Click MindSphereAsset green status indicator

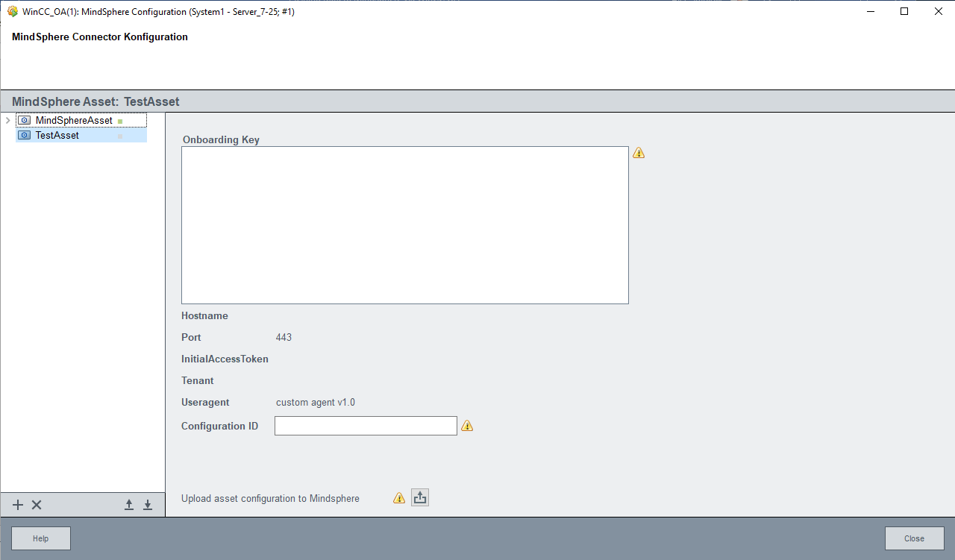pyautogui.click(x=119, y=121)
